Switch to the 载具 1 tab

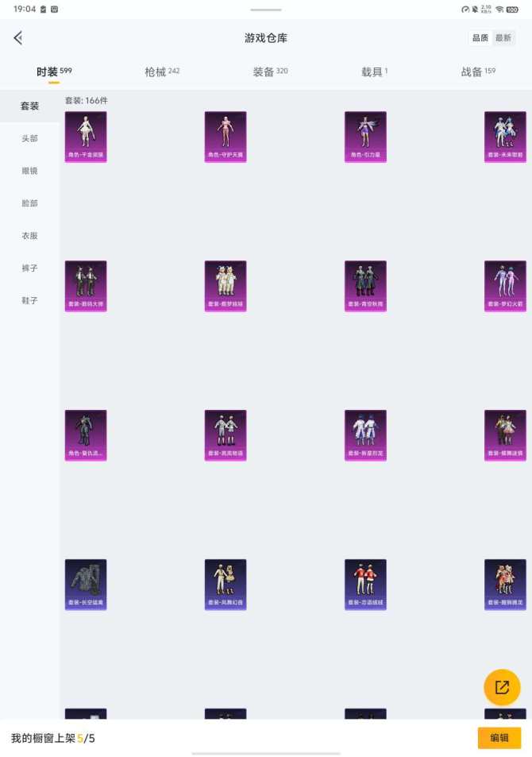375,71
